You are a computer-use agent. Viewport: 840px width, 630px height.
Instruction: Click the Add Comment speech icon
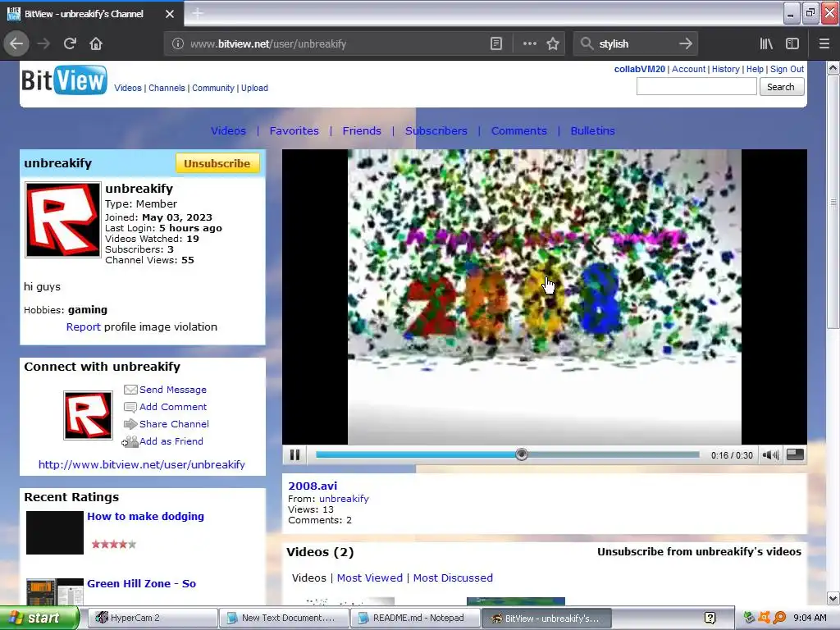coord(130,407)
